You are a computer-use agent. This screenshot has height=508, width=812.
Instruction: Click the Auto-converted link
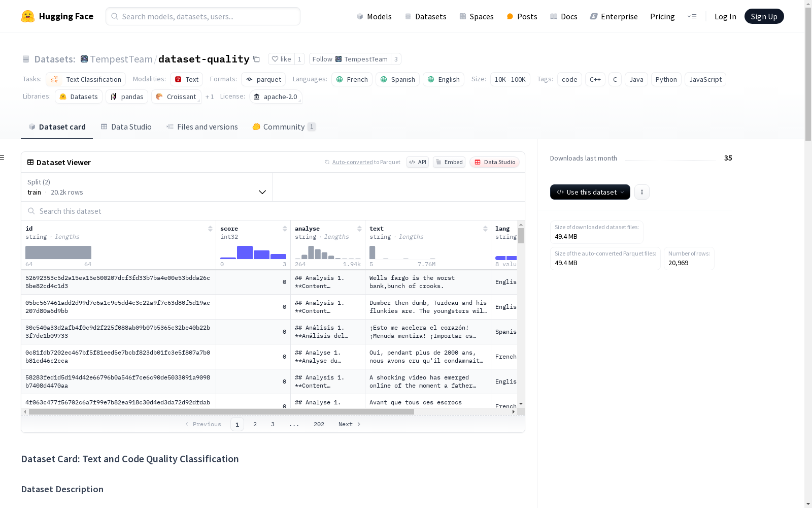(352, 162)
